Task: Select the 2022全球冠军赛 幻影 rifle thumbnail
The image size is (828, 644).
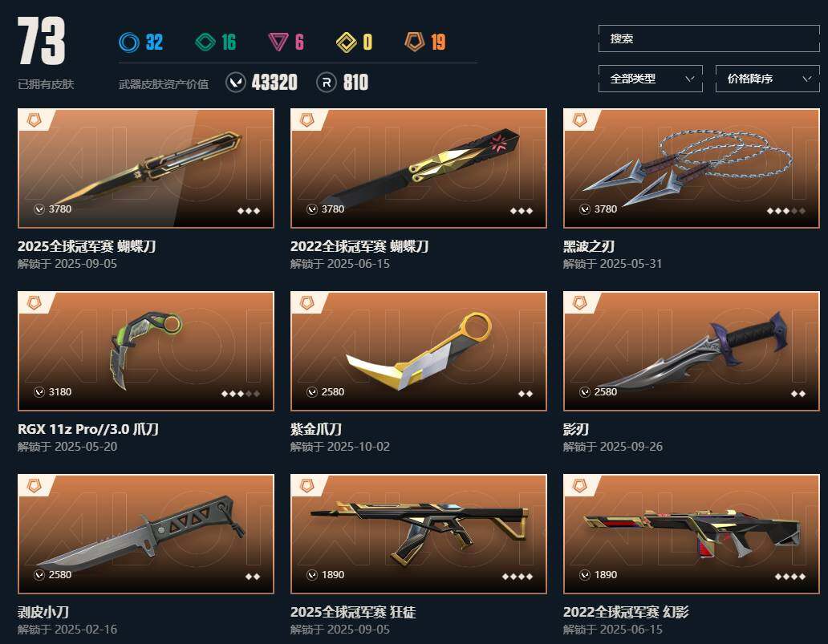Action: pos(692,533)
